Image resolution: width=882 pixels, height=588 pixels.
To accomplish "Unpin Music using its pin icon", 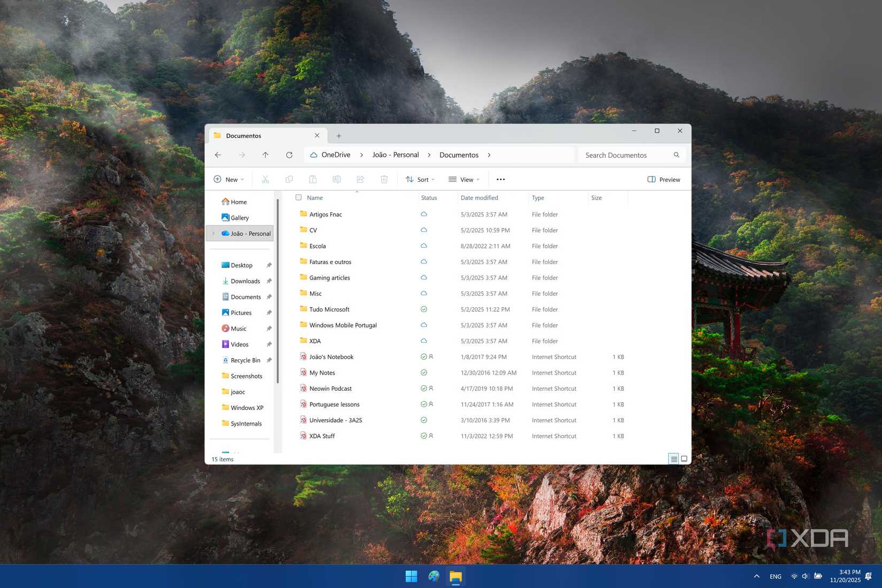I will pos(269,329).
